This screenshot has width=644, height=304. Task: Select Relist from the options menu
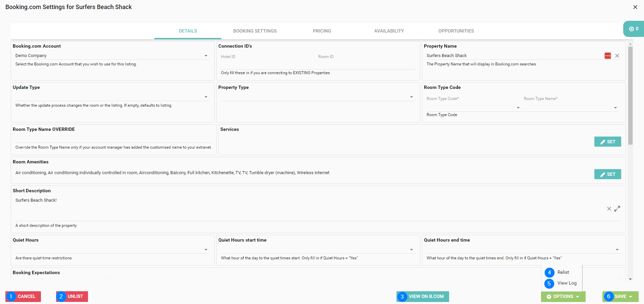click(563, 272)
